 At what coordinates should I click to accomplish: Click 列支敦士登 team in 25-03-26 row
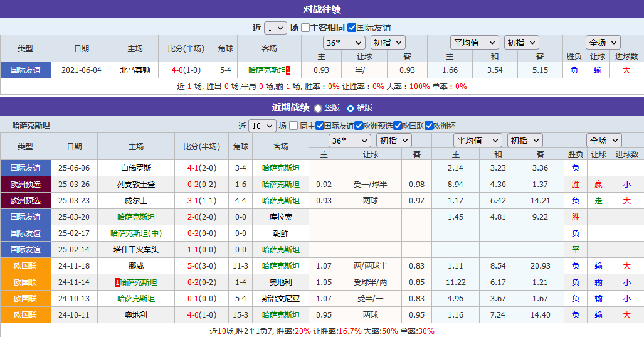[136, 185]
